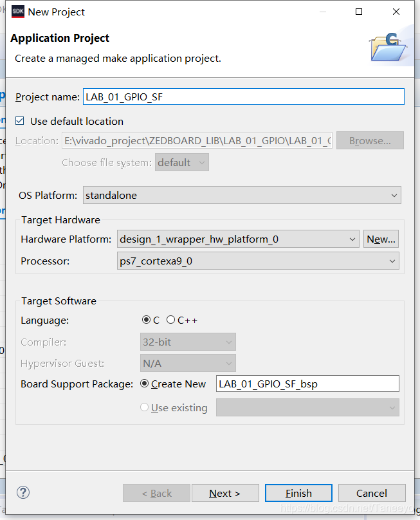The height and width of the screenshot is (520, 420).
Task: Click the Target Hardware group label
Action: pos(60,220)
